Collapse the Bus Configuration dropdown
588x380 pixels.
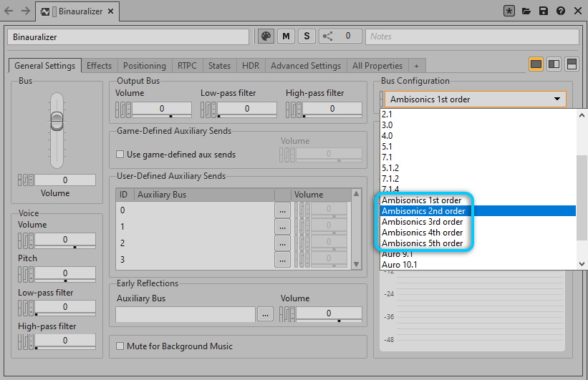tap(556, 99)
